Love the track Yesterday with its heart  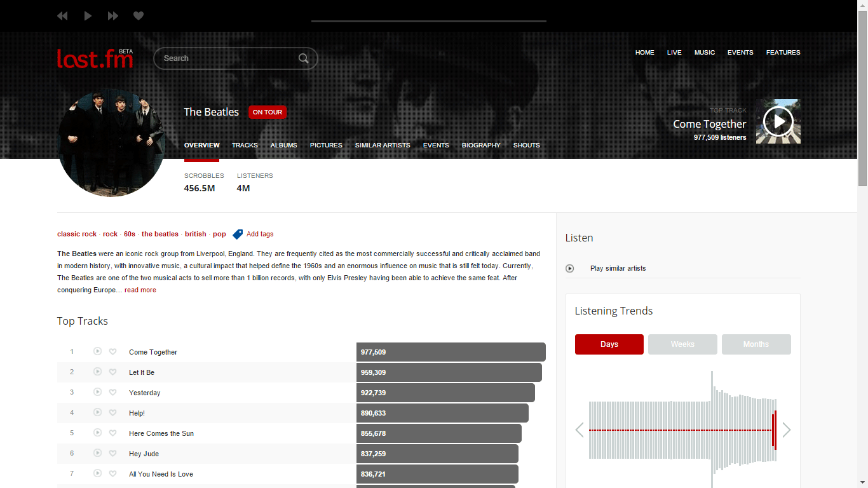point(113,392)
